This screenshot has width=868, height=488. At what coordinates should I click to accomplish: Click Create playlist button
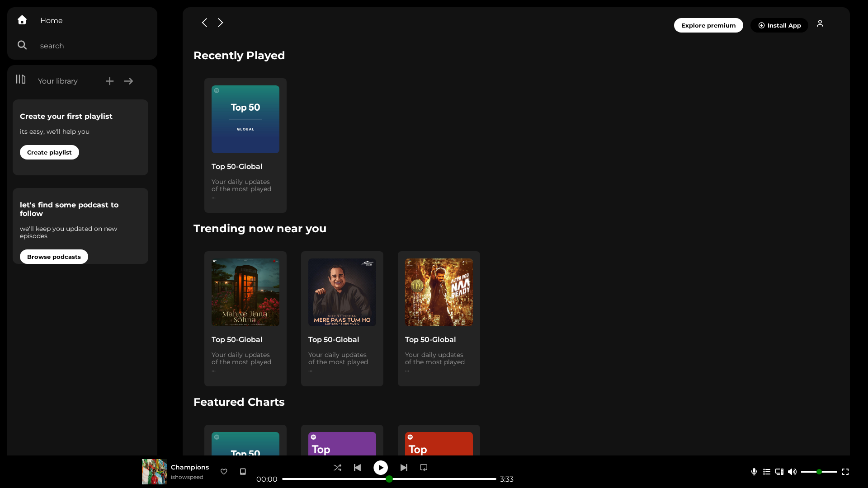pyautogui.click(x=49, y=152)
